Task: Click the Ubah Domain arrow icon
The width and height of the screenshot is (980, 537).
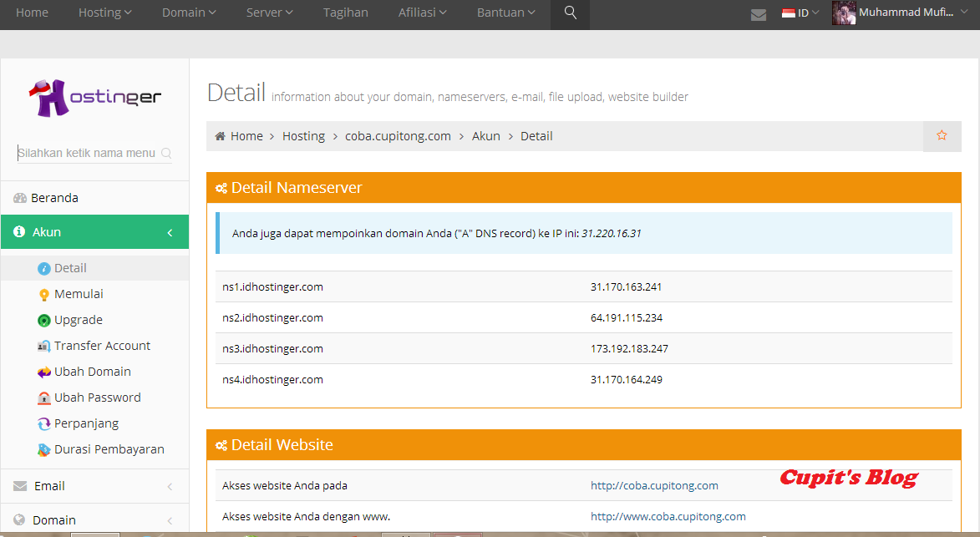Action: [x=43, y=372]
